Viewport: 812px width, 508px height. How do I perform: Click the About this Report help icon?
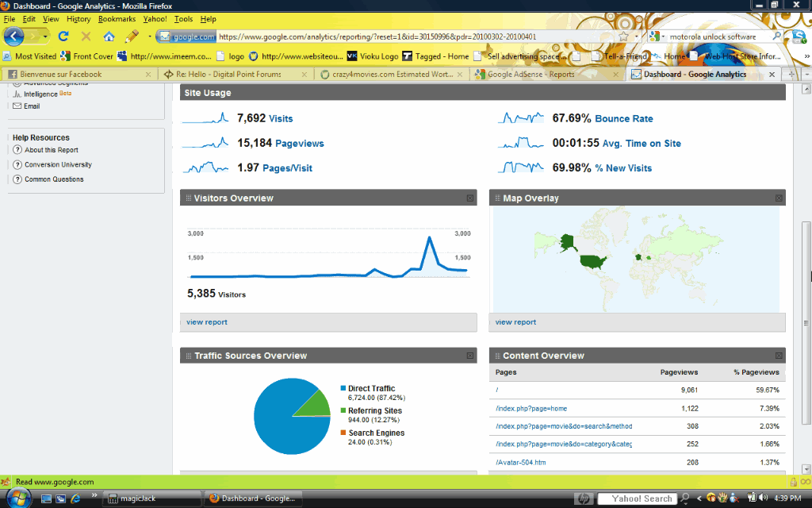pyautogui.click(x=17, y=150)
